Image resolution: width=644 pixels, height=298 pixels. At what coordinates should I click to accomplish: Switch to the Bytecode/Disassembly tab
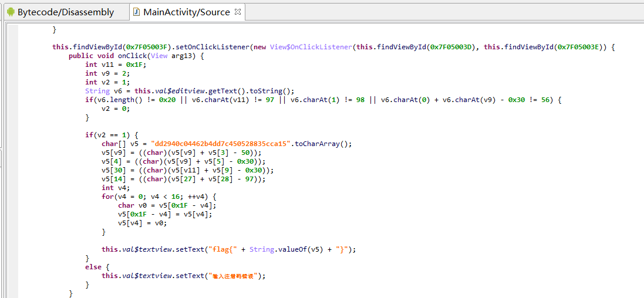coord(65,12)
